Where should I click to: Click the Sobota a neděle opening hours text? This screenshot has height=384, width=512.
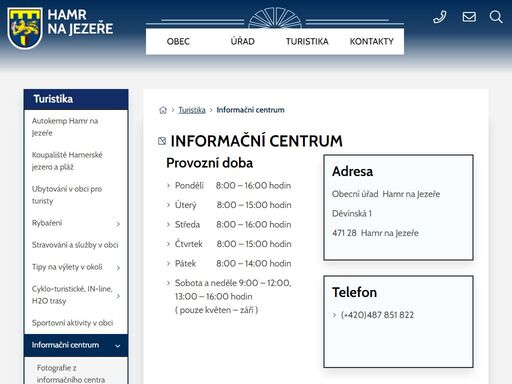pyautogui.click(x=233, y=296)
